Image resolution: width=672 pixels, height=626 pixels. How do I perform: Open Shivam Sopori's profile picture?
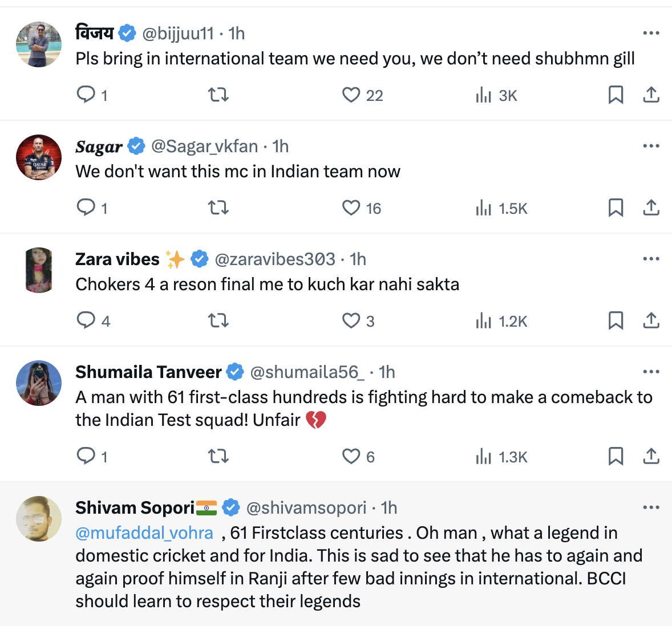(39, 518)
